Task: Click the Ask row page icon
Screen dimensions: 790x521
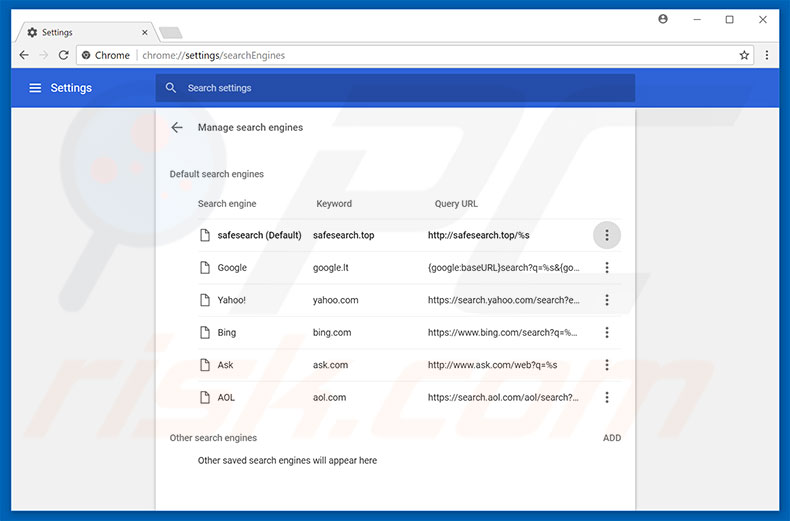Action: (x=205, y=365)
